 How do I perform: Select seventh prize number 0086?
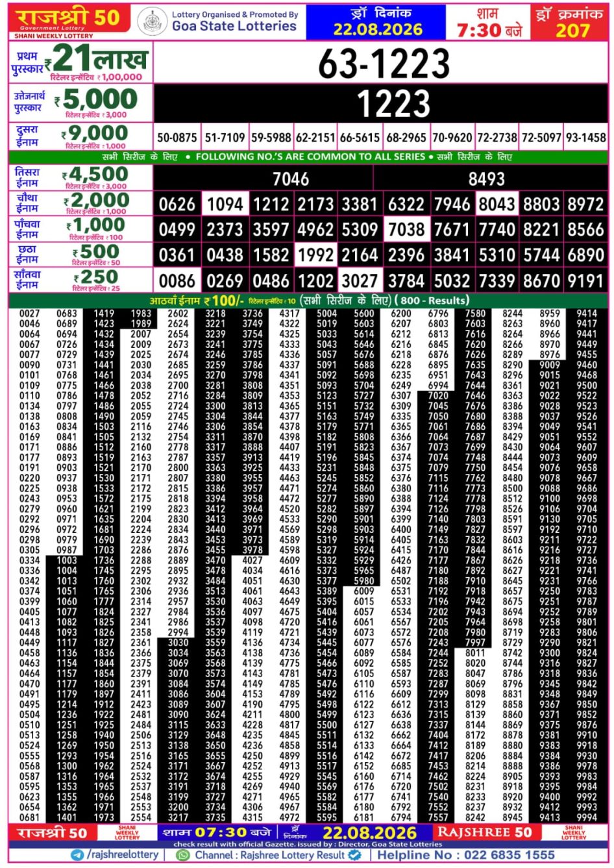point(177,280)
